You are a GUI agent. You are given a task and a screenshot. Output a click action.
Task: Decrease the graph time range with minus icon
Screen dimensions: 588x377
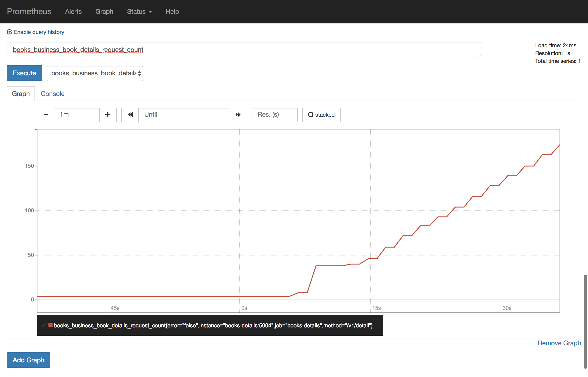[x=45, y=115]
